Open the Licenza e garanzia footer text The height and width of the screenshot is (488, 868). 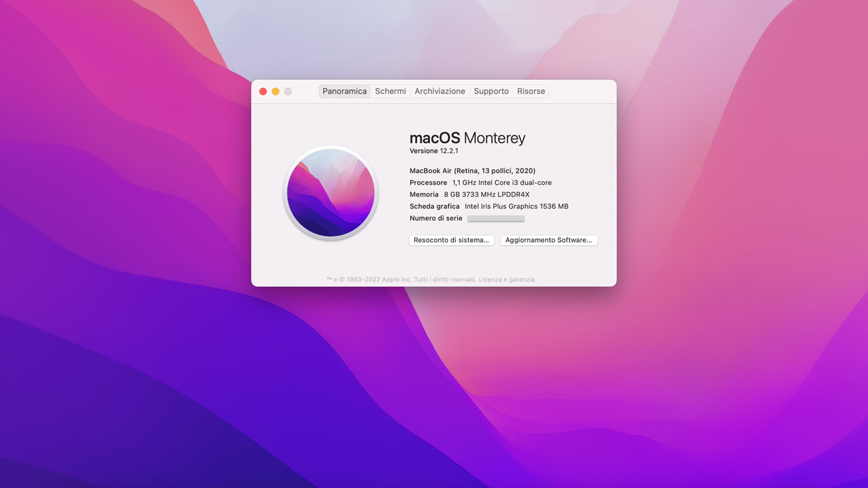pos(507,279)
